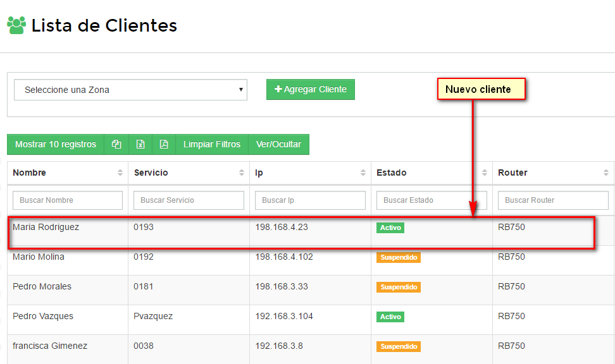
Task: Focus the Buscar Nombre filter field
Action: coord(68,200)
